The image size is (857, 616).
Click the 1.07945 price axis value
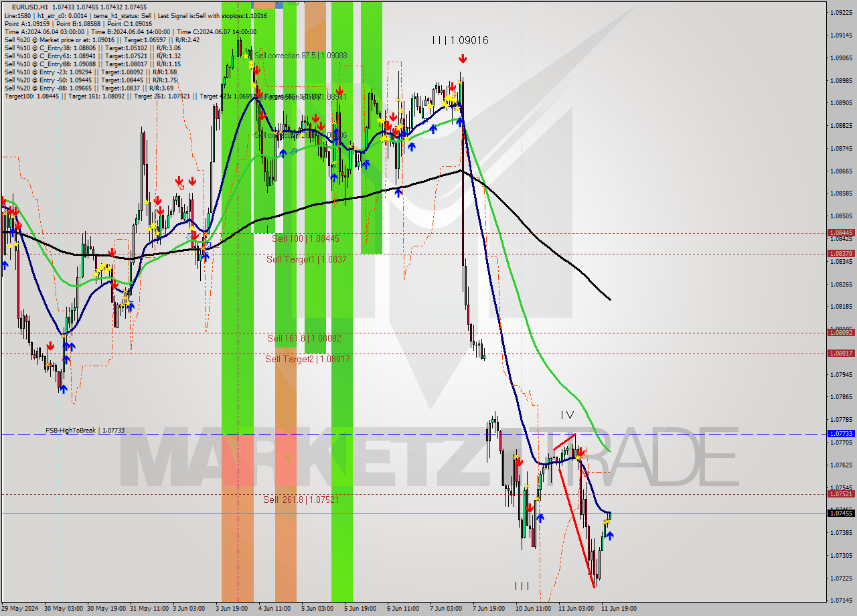841,374
